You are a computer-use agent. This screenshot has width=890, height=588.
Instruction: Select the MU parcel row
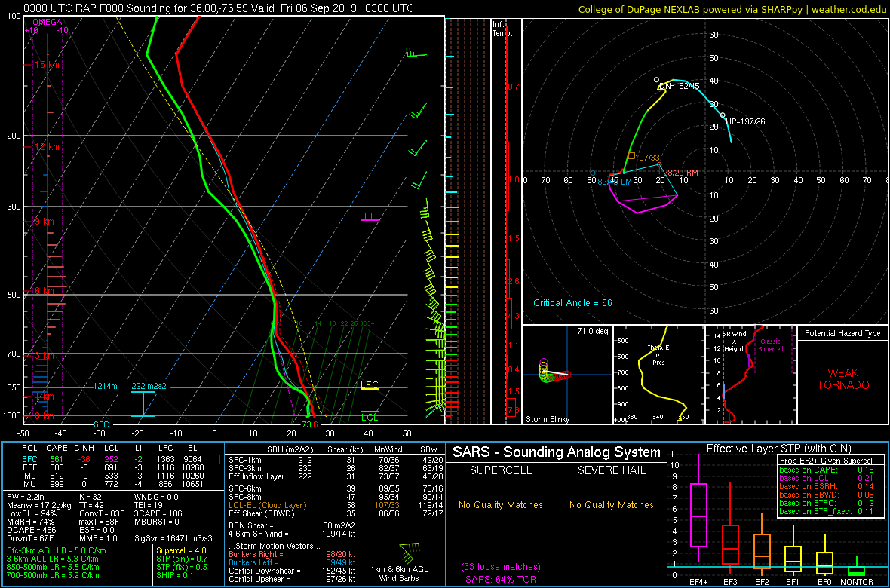(114, 485)
